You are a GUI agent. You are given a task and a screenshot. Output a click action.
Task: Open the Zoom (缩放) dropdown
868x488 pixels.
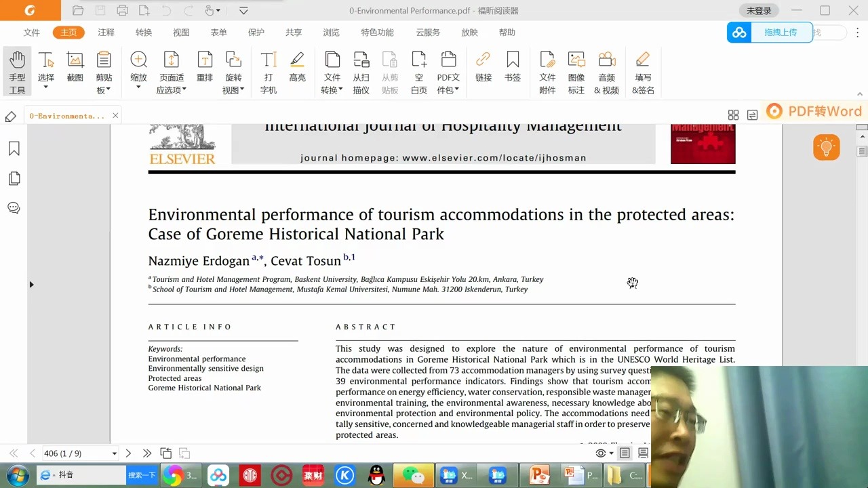pos(138,87)
